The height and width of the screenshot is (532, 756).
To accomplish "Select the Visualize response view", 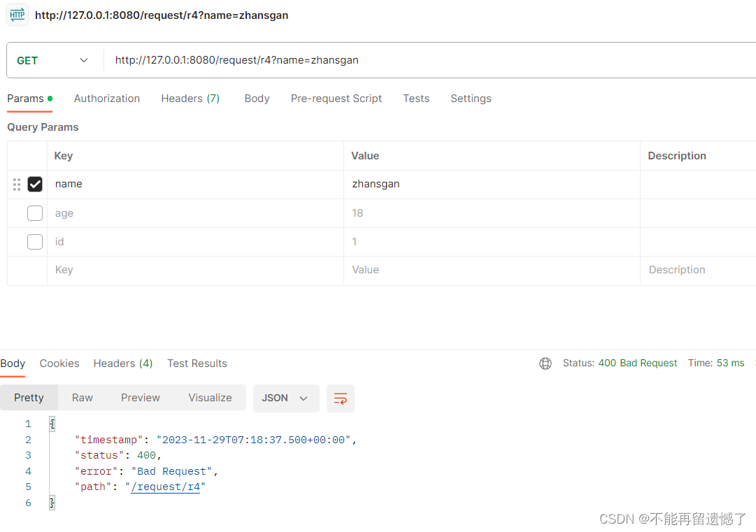I will click(x=210, y=398).
